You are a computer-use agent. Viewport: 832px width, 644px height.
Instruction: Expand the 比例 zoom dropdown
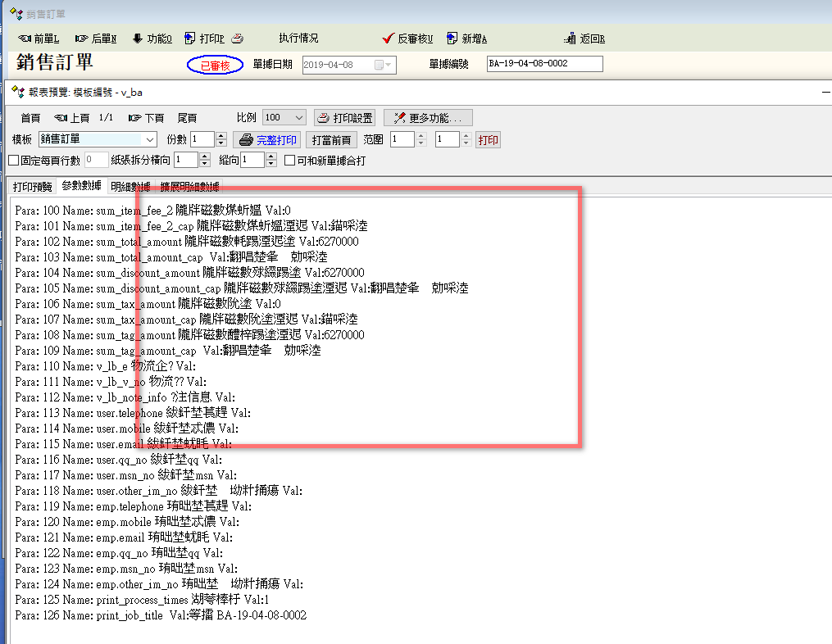click(x=298, y=118)
